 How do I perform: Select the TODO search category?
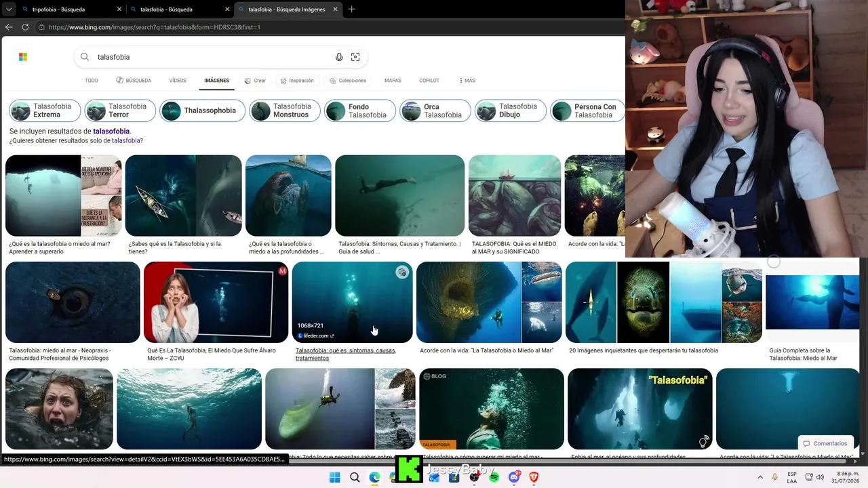[x=92, y=81]
